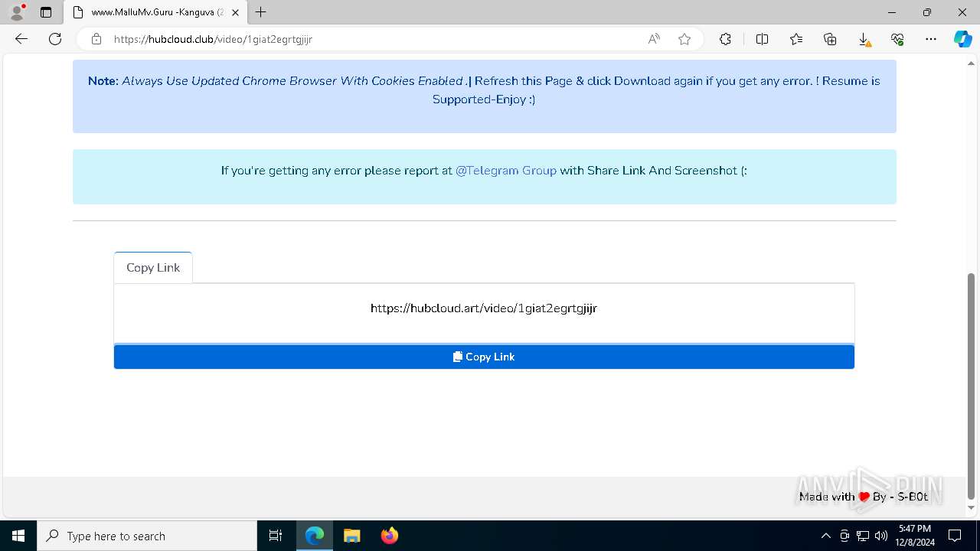Show hidden system tray icons
The image size is (980, 551).
[x=825, y=536]
